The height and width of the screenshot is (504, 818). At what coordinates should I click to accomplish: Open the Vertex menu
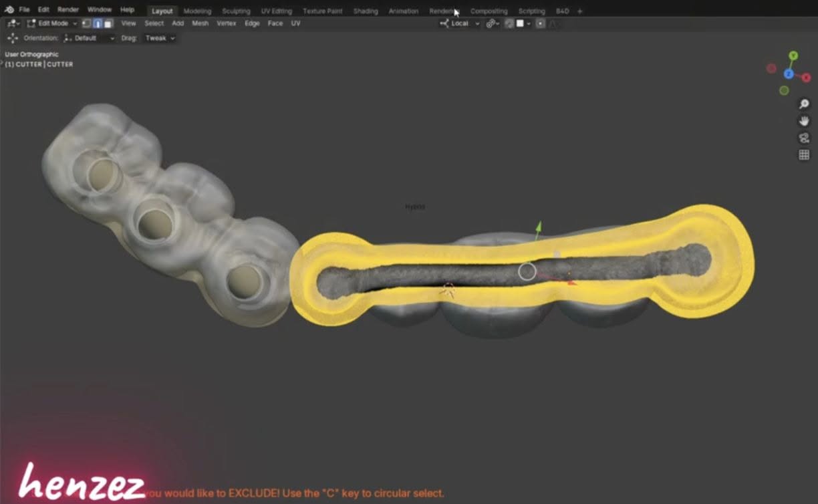click(x=227, y=23)
